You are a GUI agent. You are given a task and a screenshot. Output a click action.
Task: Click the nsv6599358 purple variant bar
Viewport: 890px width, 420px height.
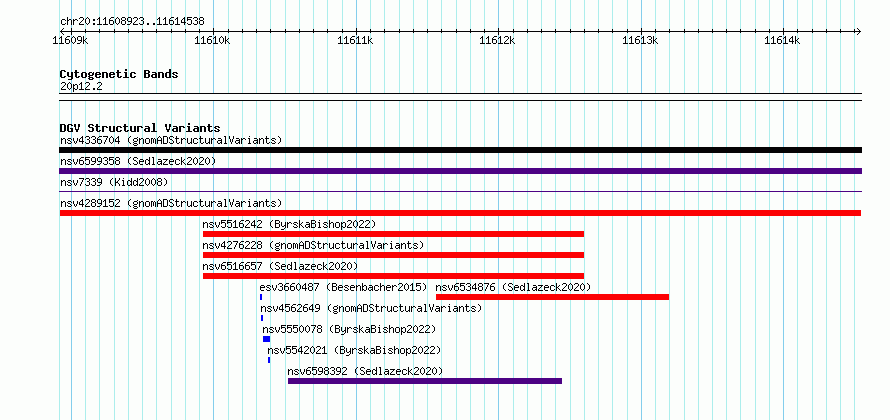click(460, 171)
